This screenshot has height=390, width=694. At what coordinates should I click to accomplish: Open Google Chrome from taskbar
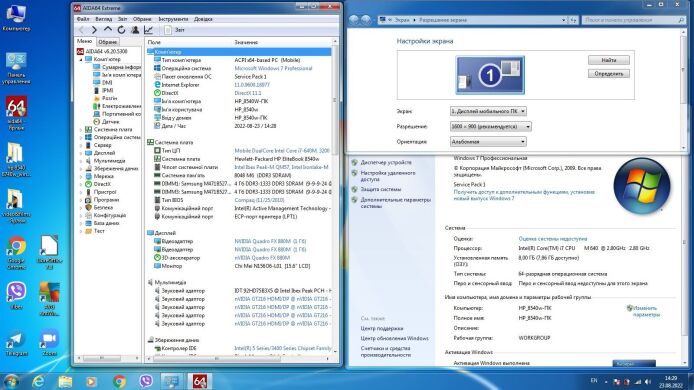coord(119,381)
